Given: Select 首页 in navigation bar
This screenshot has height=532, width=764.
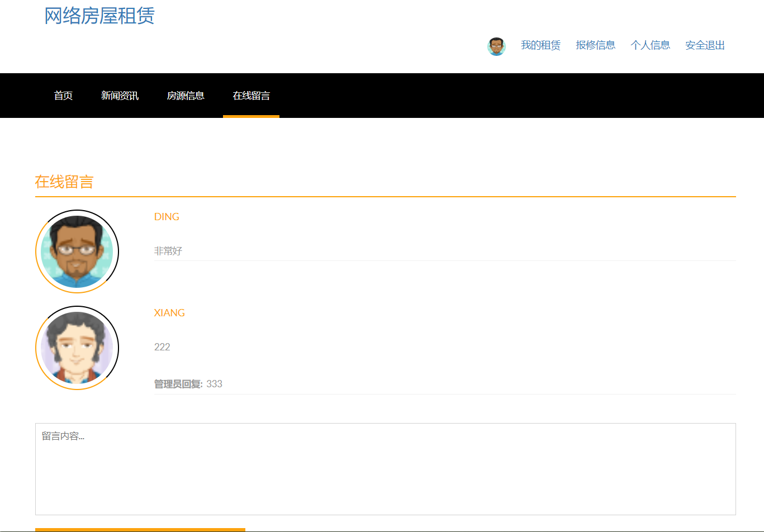Looking at the screenshot, I should [x=63, y=96].
